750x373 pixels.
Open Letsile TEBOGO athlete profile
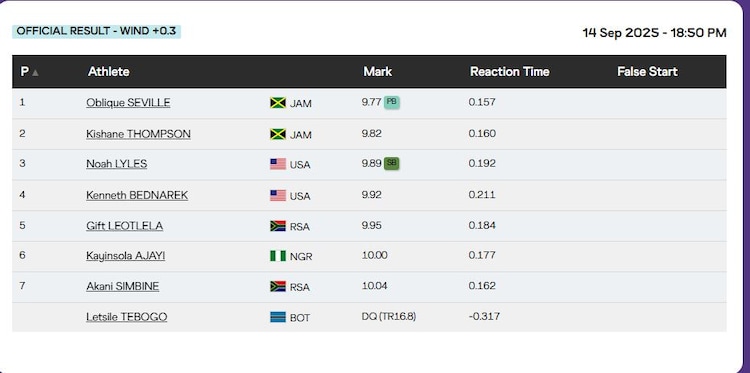pos(127,317)
